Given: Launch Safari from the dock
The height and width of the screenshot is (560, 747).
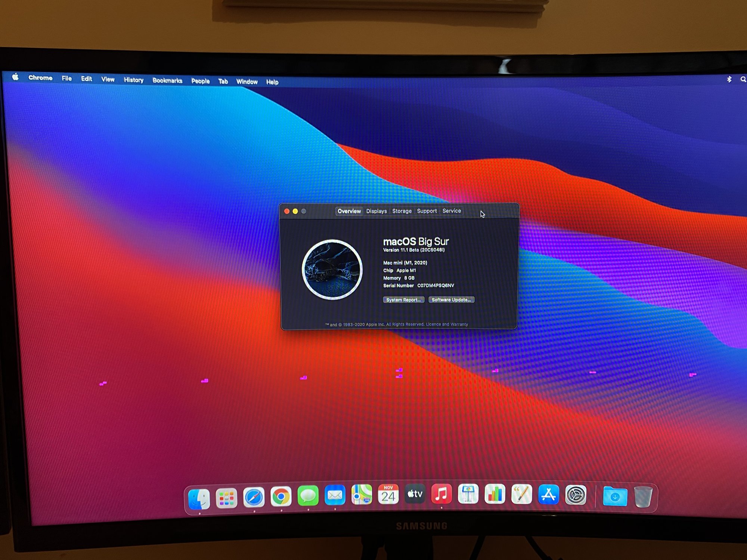Looking at the screenshot, I should [254, 498].
